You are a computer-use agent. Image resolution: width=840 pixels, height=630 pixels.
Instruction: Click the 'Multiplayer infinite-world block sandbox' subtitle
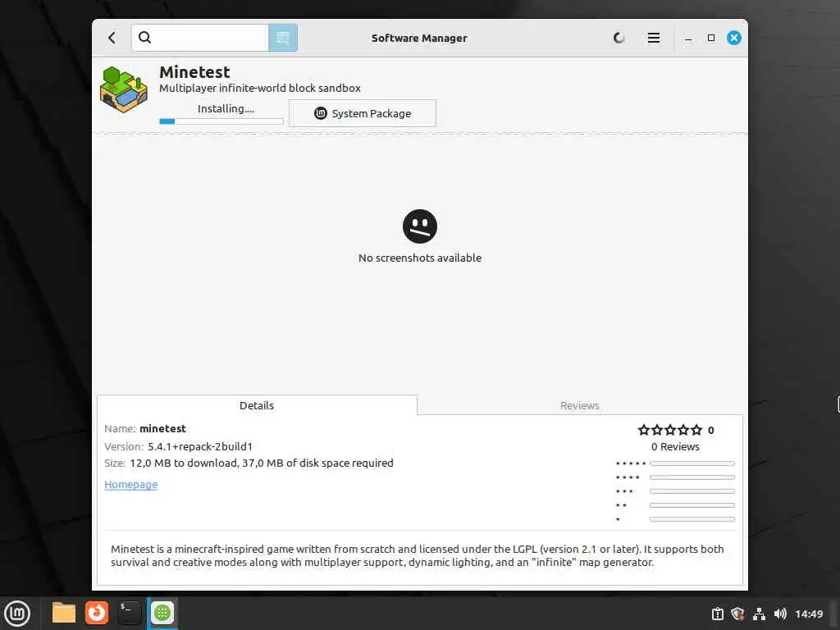tap(260, 88)
